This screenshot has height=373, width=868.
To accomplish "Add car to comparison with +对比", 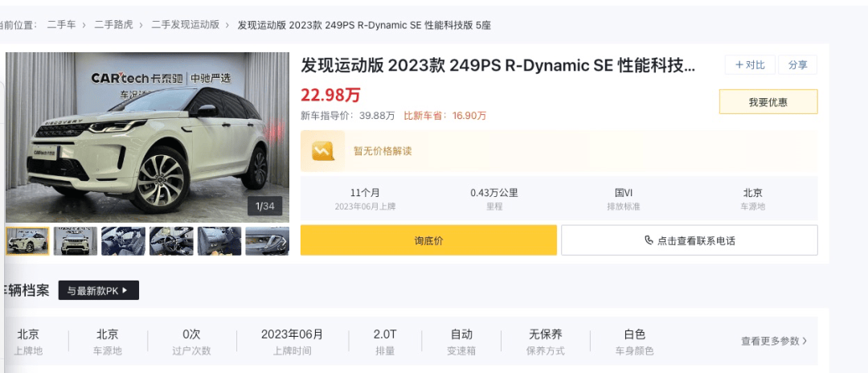I will [x=750, y=65].
